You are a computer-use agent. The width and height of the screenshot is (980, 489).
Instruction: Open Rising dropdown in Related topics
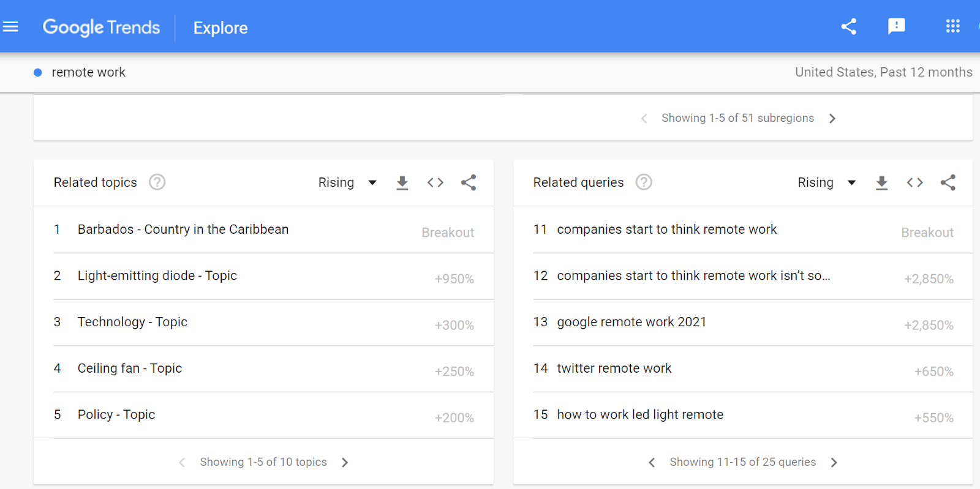pyautogui.click(x=347, y=182)
